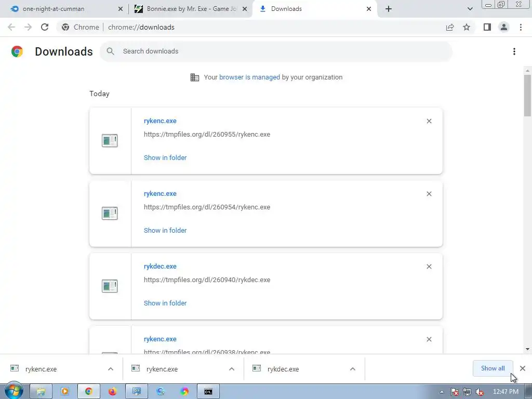
Task: Remove rykdec.exe 260940 from the list
Action: click(429, 267)
